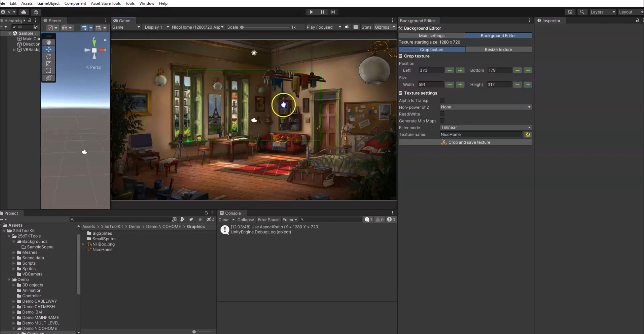The height and width of the screenshot is (334, 644).
Task: Enable the Alpha Is Transp. checkbox
Action: pos(442,100)
